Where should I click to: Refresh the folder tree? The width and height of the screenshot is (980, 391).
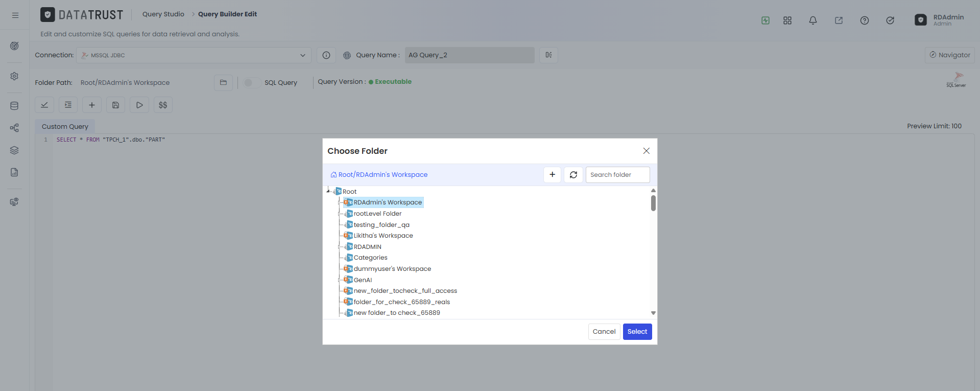pyautogui.click(x=573, y=175)
